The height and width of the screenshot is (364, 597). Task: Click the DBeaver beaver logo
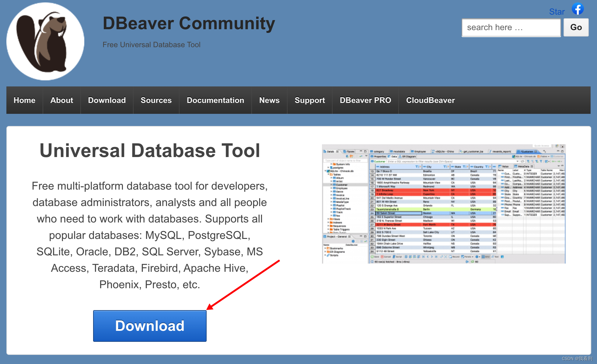[x=45, y=41]
